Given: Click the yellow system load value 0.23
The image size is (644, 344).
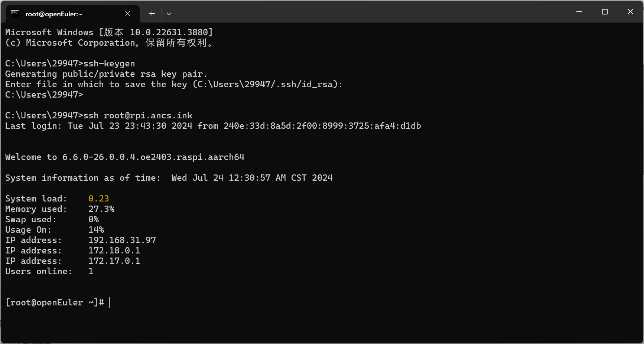Looking at the screenshot, I should 98,199.
